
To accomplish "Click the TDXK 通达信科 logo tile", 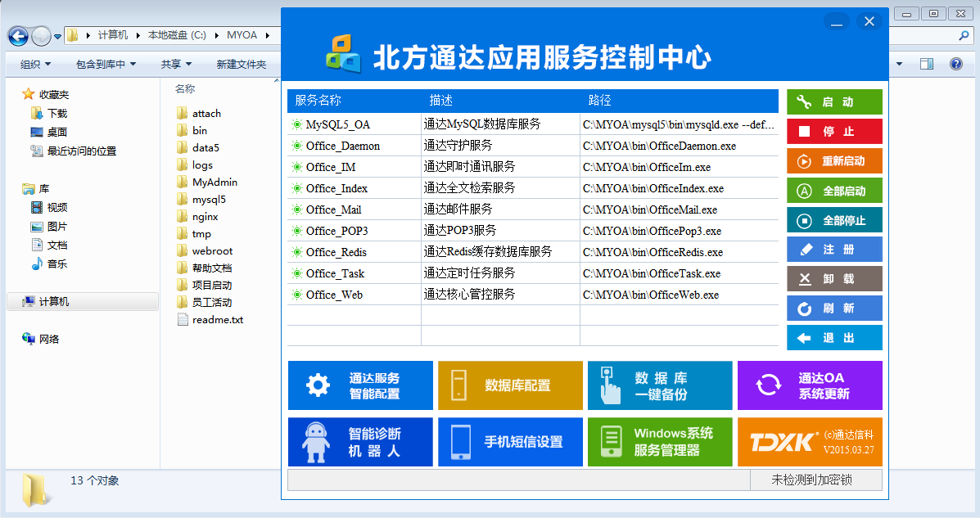I will [x=810, y=442].
